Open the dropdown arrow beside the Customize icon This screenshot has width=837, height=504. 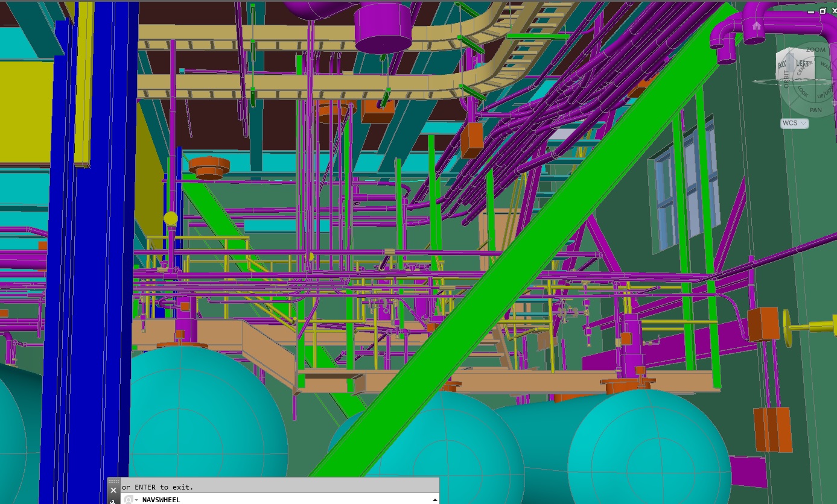click(136, 500)
